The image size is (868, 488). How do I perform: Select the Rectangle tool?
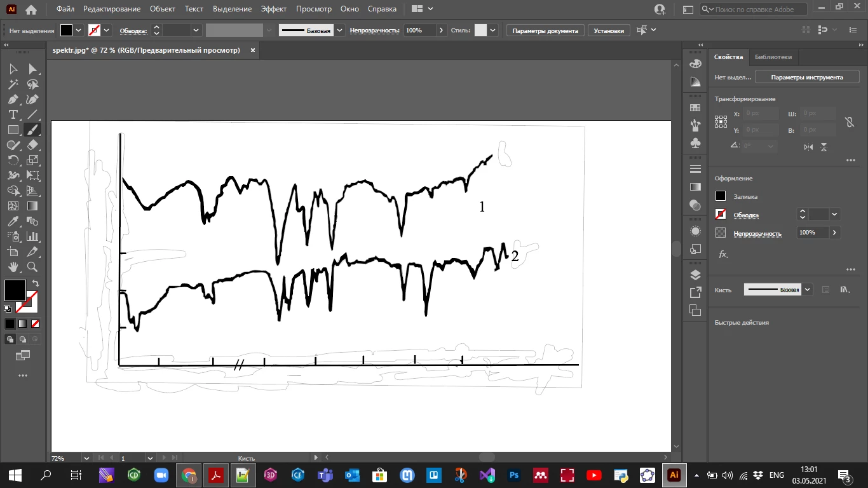tap(13, 130)
